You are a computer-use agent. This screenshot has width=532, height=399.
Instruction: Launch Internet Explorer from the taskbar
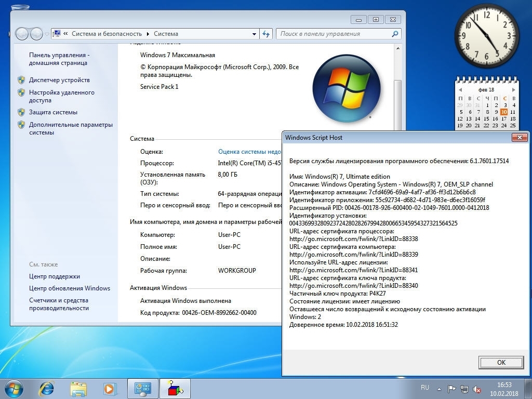(x=47, y=388)
